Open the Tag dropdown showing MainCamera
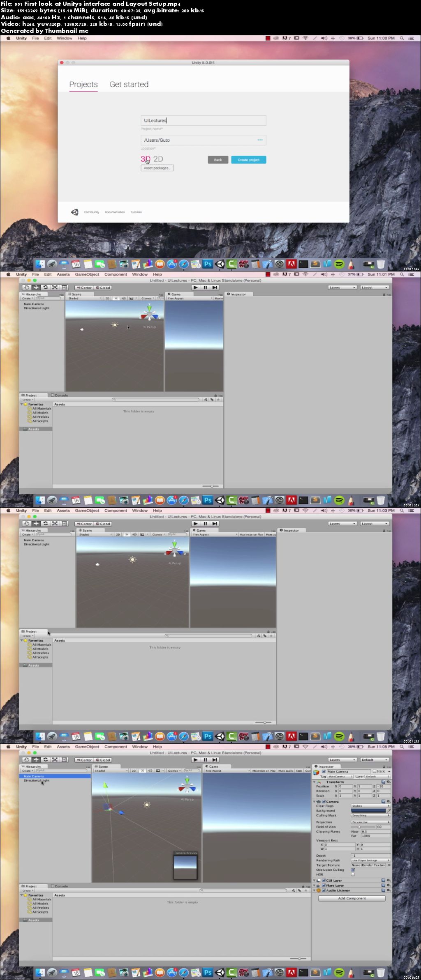The height and width of the screenshot is (980, 421). pos(340,776)
